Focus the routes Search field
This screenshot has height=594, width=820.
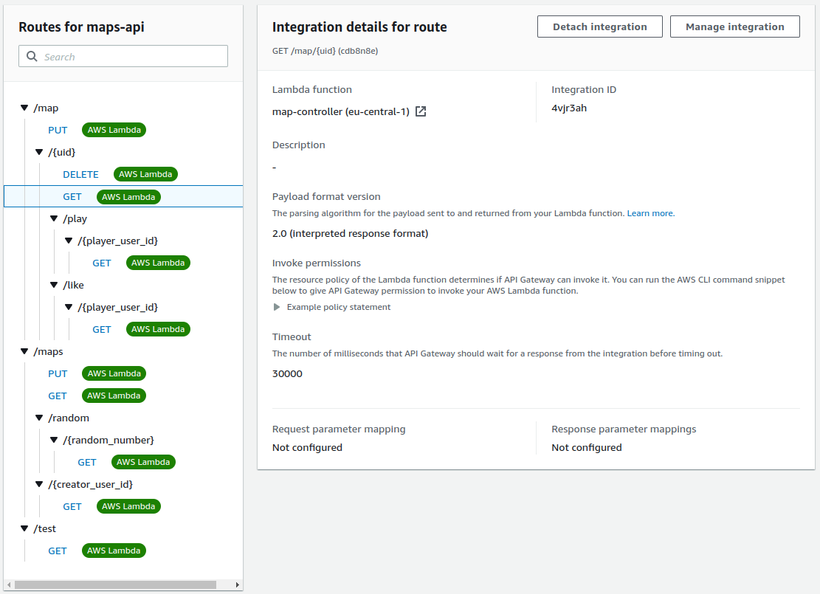coord(123,56)
